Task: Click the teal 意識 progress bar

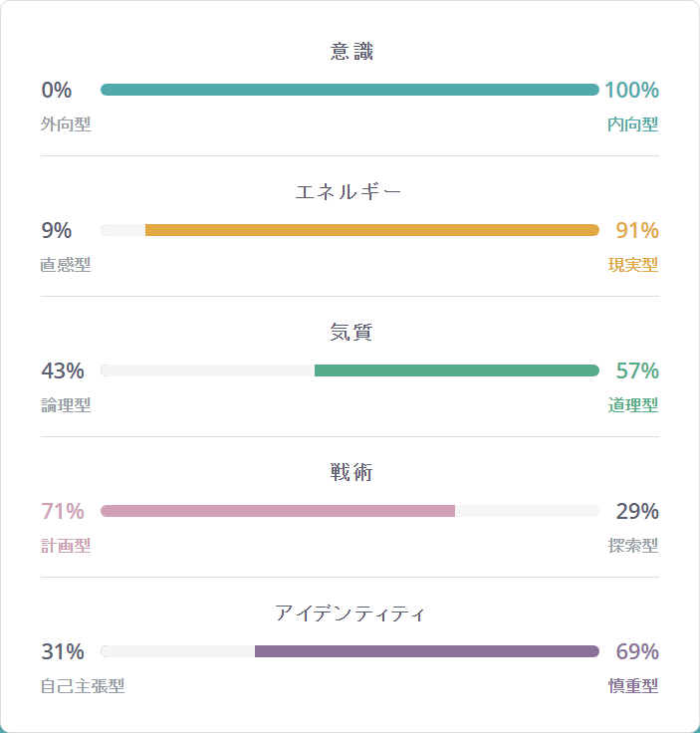Action: click(350, 90)
